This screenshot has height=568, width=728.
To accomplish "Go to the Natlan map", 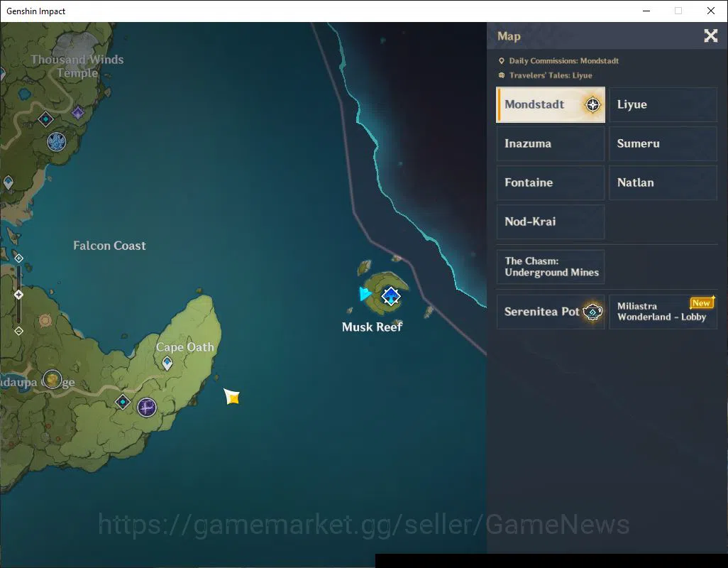I will tap(663, 182).
